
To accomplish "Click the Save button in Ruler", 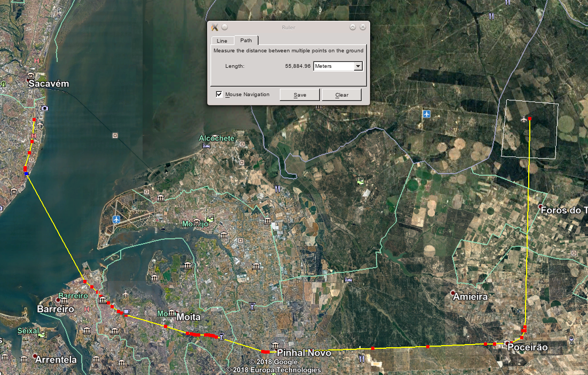I will (300, 95).
